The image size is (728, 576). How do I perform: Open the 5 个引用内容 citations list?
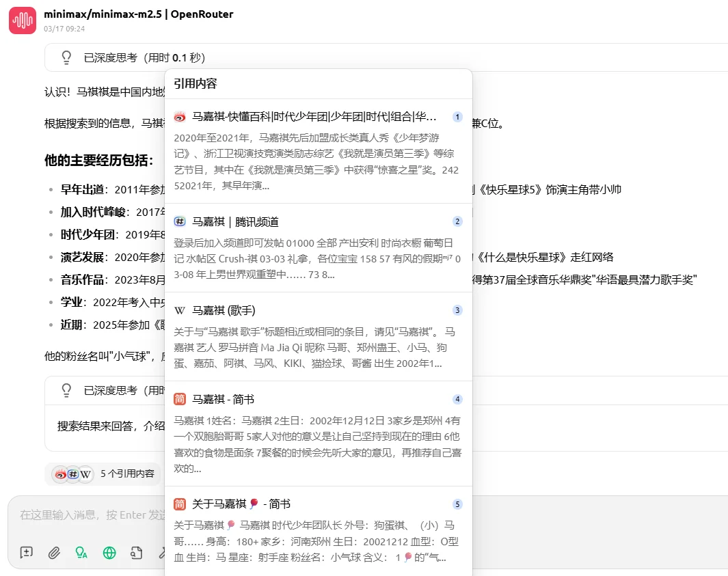tap(103, 473)
